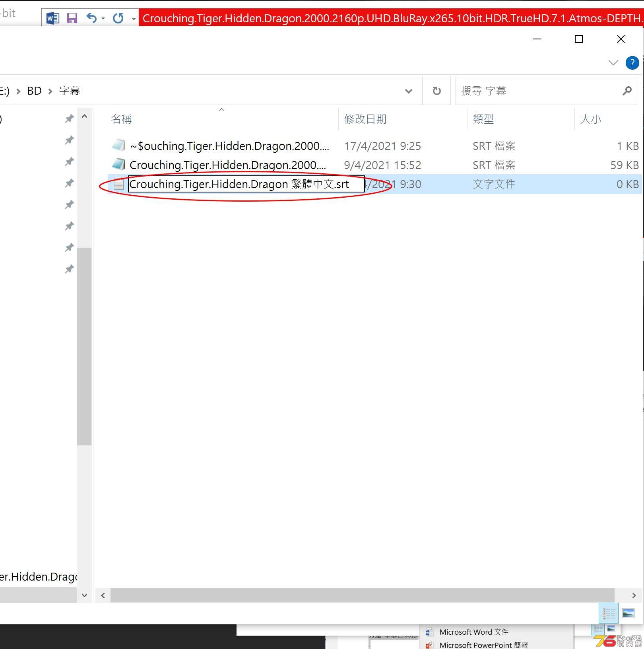Image resolution: width=644 pixels, height=649 pixels.
Task: Click the file list horizontal scroll right arrow
Action: pyautogui.click(x=634, y=595)
